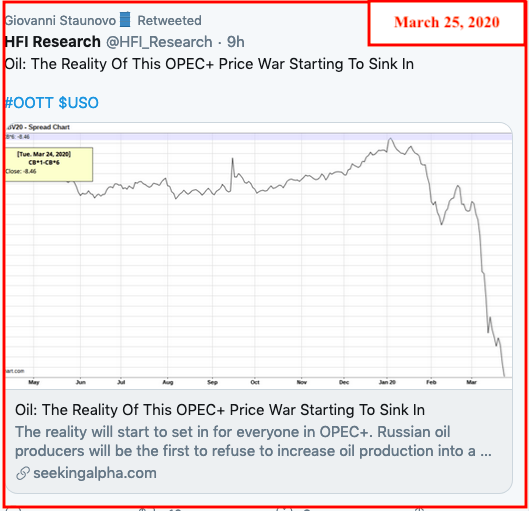Open the $USO cashtag

[79, 103]
